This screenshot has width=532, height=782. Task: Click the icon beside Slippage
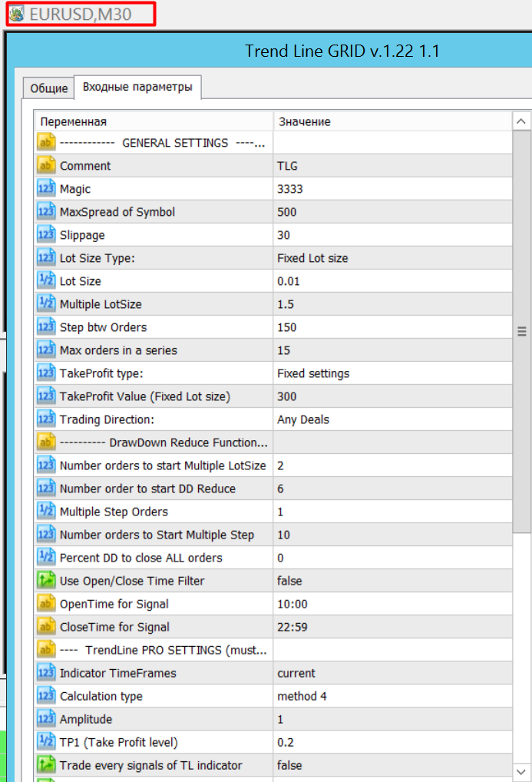[x=46, y=234]
